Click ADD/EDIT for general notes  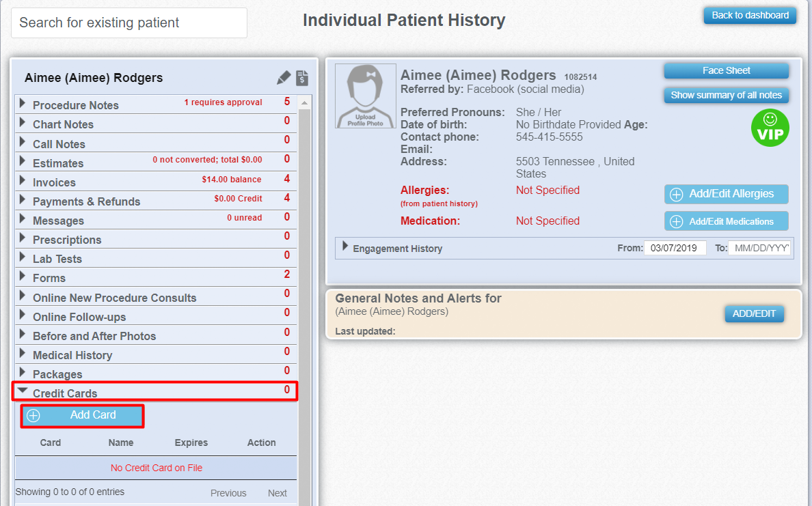point(754,313)
